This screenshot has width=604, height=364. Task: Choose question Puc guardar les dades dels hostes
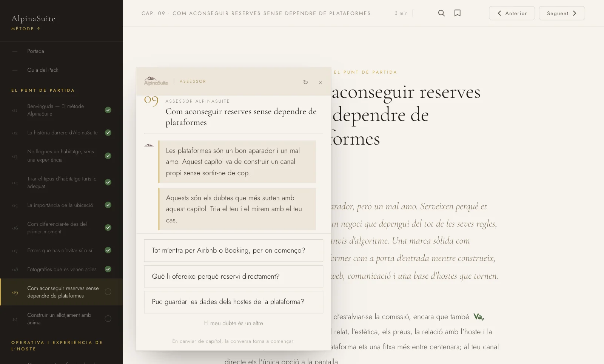(233, 302)
